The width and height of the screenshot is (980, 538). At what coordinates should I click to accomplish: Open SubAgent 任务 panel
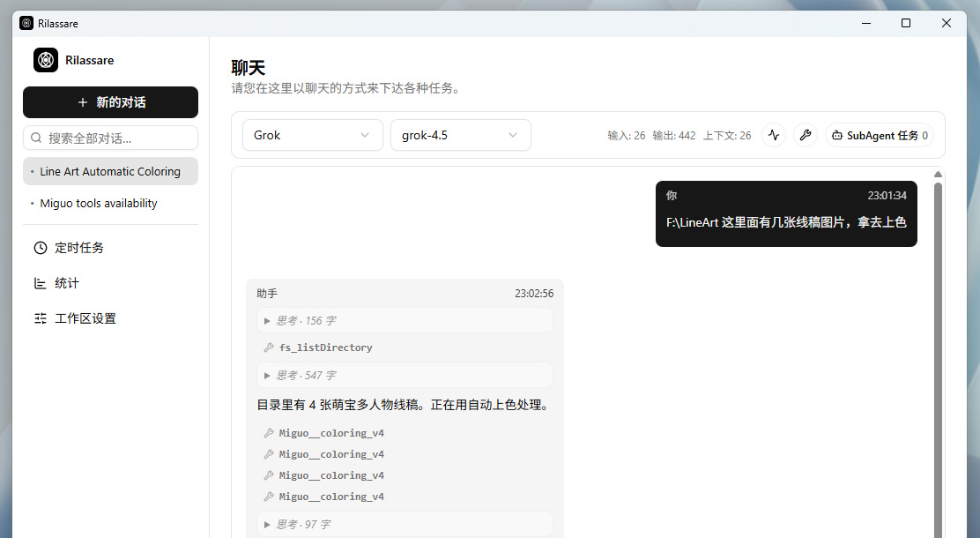click(880, 135)
